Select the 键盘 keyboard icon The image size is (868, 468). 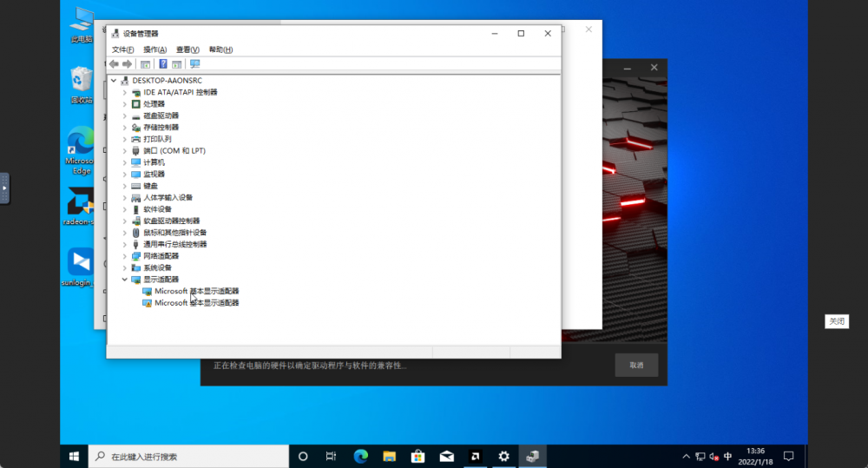click(x=135, y=186)
